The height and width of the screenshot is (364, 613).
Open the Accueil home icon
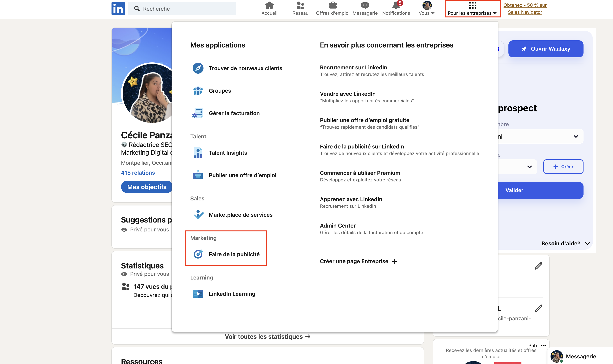269,5
